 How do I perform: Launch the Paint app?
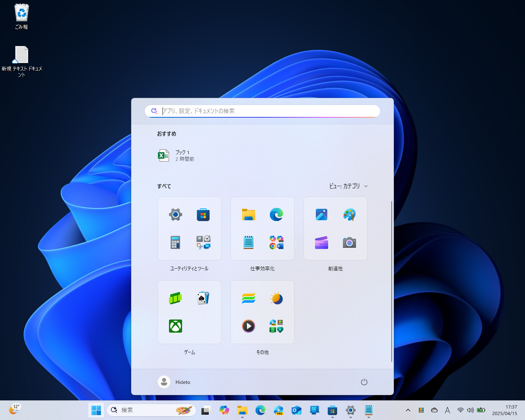[x=349, y=215]
